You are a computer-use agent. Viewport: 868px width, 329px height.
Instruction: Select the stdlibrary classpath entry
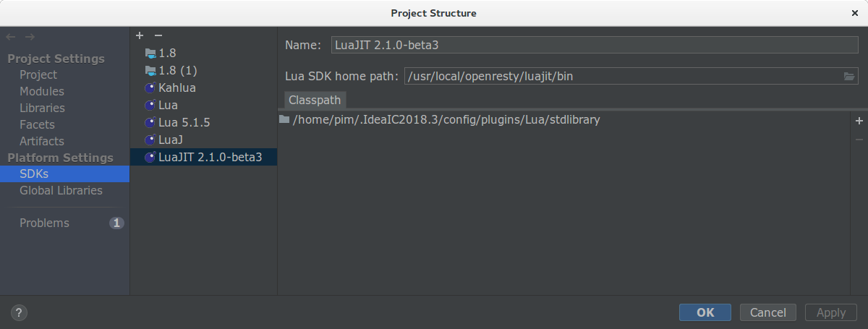(446, 120)
